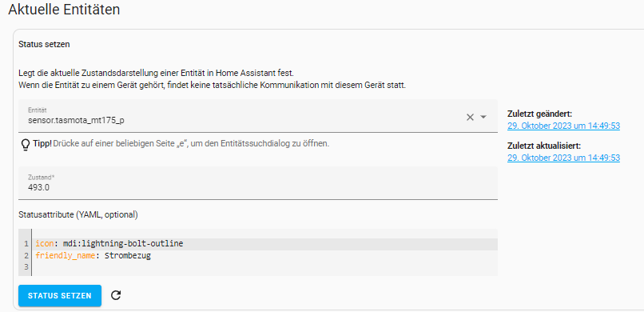Image resolution: width=644 pixels, height=312 pixels.
Task: Click line number 2 in the editor gutter
Action: pyautogui.click(x=26, y=256)
